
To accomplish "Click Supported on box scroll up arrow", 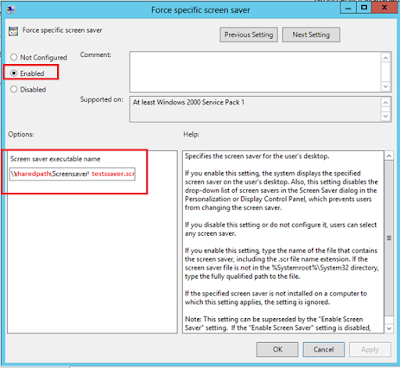I will 386,102.
